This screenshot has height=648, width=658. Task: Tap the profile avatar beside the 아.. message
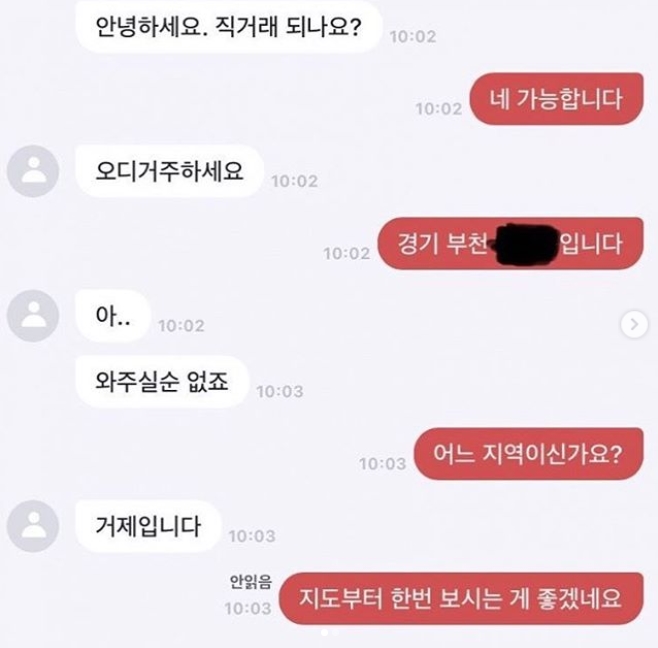click(x=33, y=316)
